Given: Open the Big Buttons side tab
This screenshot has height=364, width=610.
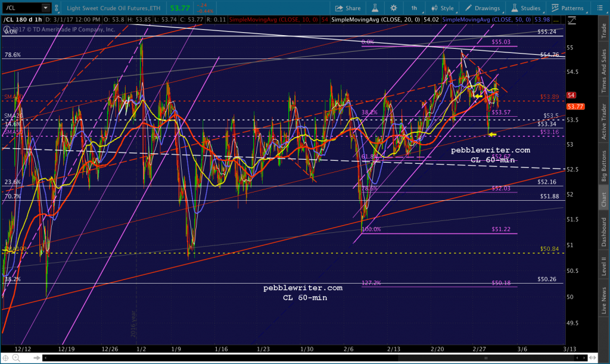Looking at the screenshot, I should click(604, 166).
